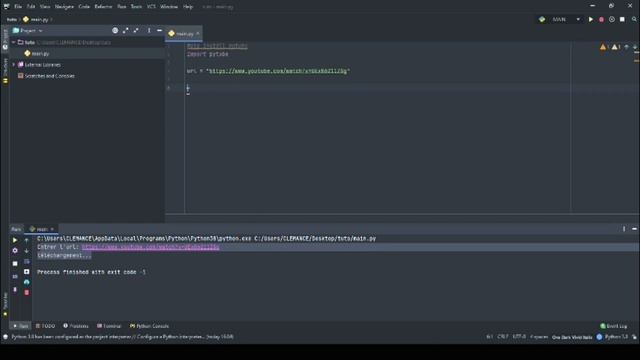Go to next highlighted problem arrow

click(635, 47)
